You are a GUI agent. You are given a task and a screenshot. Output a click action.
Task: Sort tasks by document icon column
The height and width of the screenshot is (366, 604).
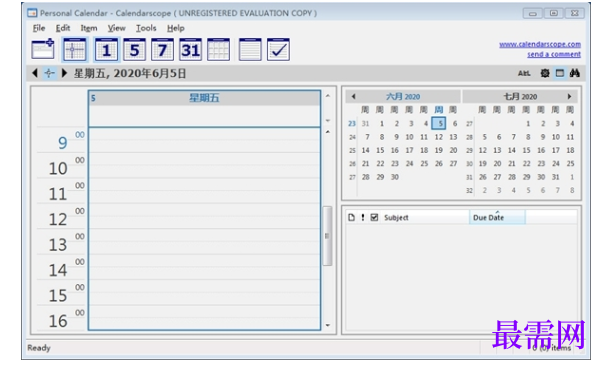pyautogui.click(x=351, y=217)
